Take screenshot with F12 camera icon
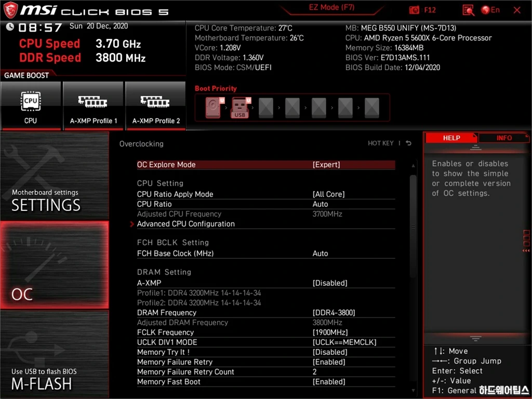This screenshot has width=532, height=399. point(414,10)
